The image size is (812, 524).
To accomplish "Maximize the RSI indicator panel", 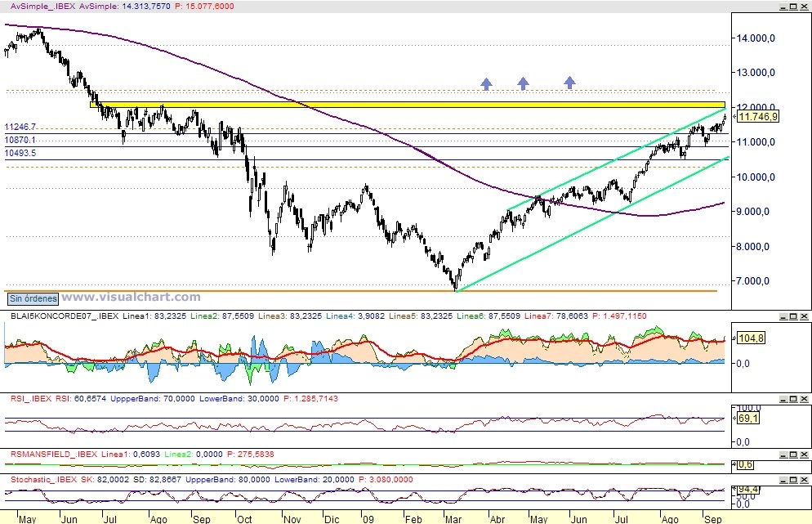I will (x=794, y=399).
